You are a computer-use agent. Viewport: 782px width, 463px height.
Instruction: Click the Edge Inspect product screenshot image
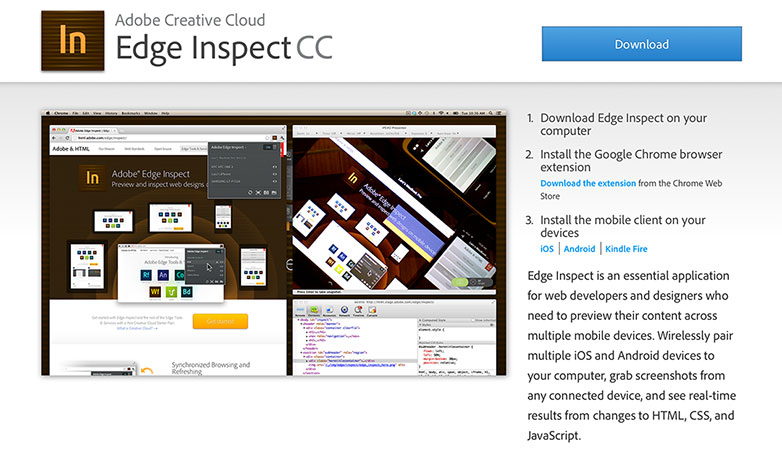(273, 242)
